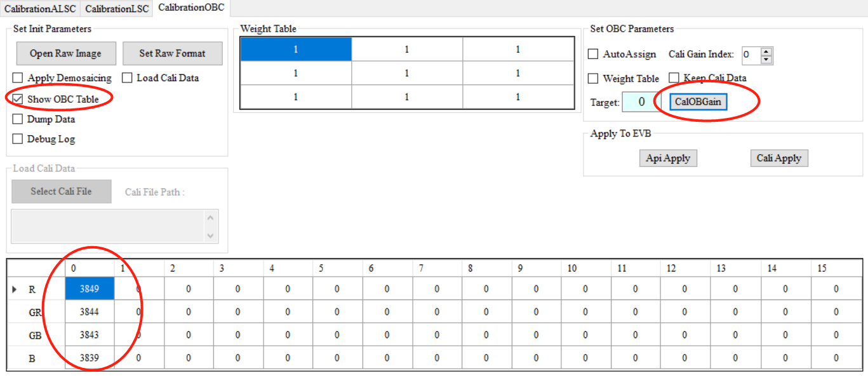
Task: Enable Weight Table checkbox in OBC Parameters
Action: click(593, 79)
